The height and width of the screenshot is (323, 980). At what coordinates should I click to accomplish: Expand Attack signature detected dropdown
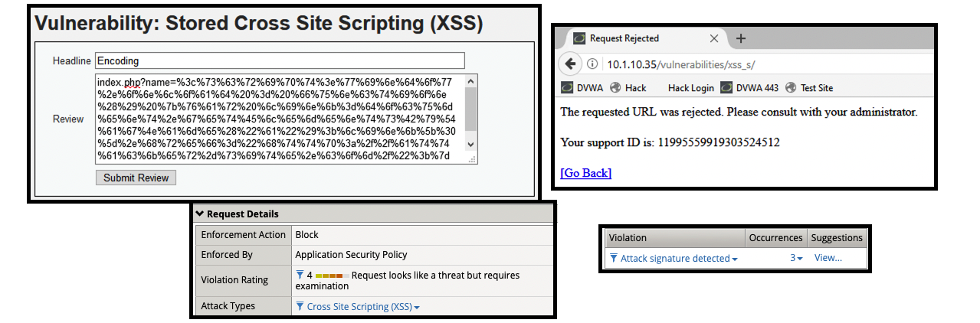(x=735, y=259)
